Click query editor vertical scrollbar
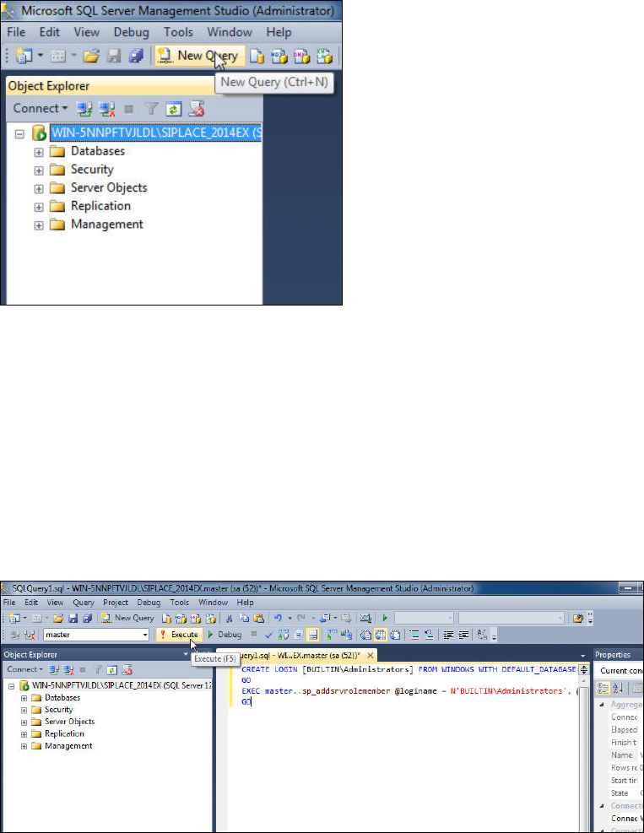 click(584, 755)
